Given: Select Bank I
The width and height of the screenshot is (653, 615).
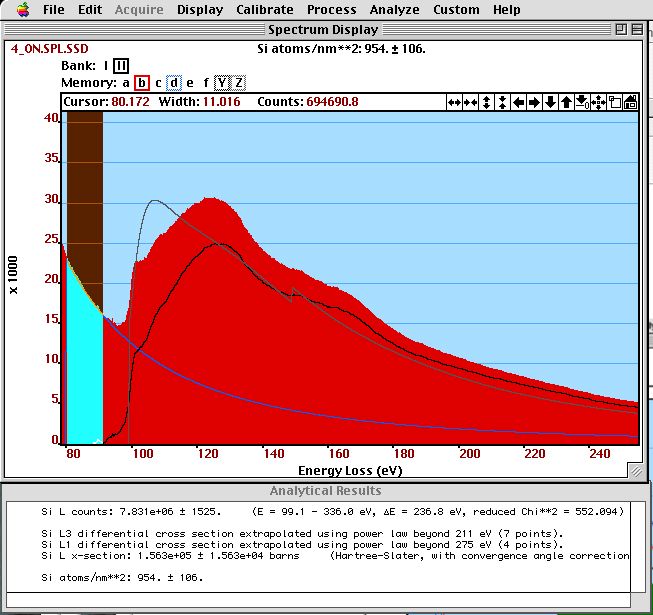Looking at the screenshot, I should pyautogui.click(x=104, y=66).
